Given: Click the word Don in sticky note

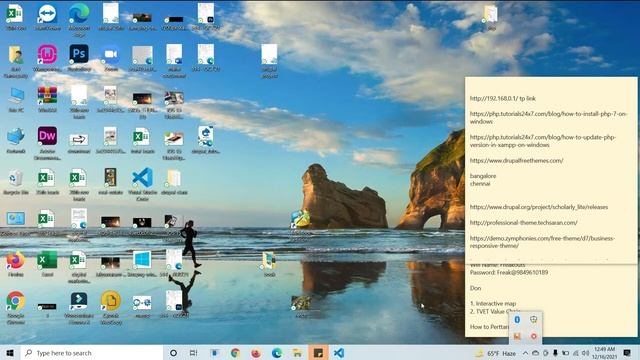Looking at the screenshot, I should [475, 288].
